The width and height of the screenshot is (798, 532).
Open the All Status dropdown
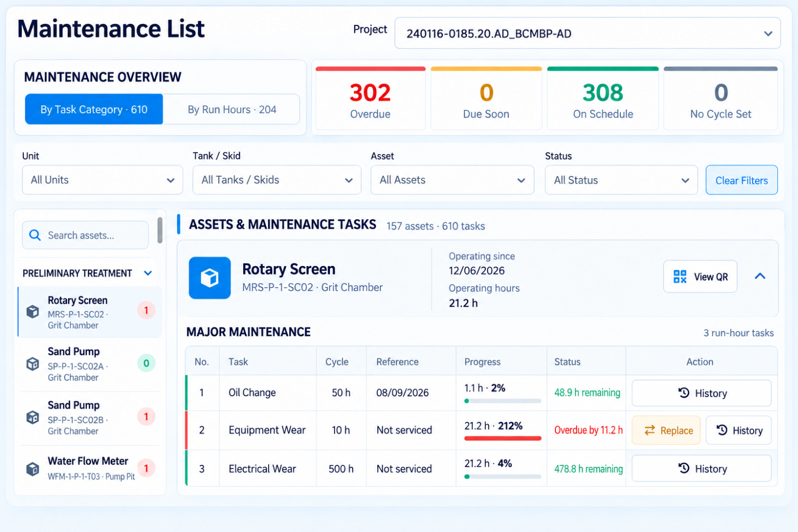(621, 180)
